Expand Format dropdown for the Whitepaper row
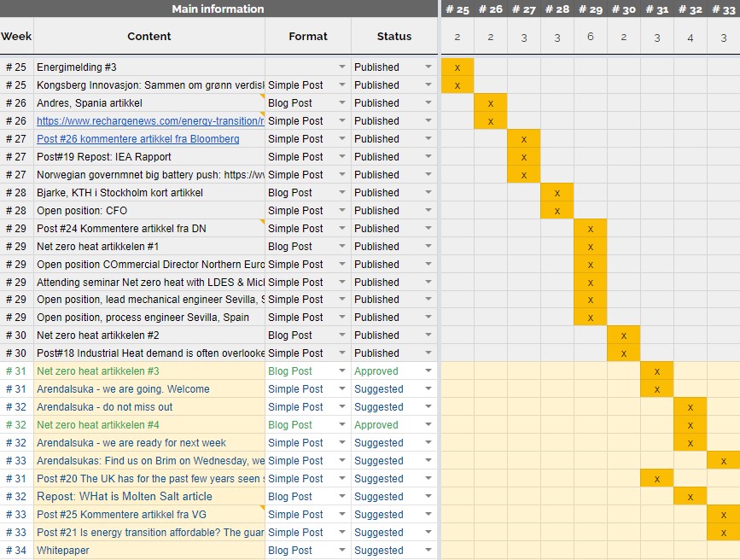Viewport: 740px width, 560px height. coord(342,551)
